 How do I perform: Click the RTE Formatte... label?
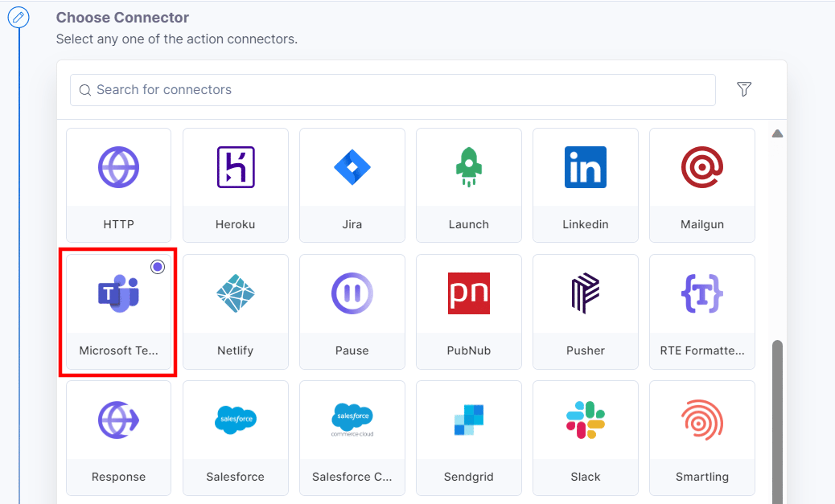tap(702, 351)
